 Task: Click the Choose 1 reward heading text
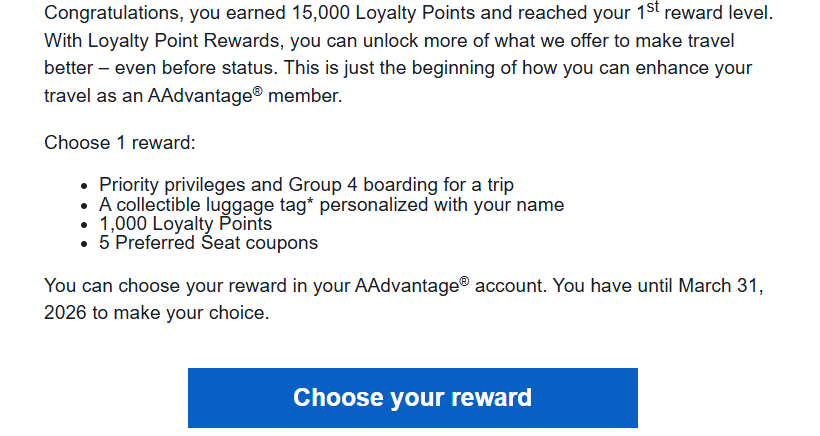[120, 142]
